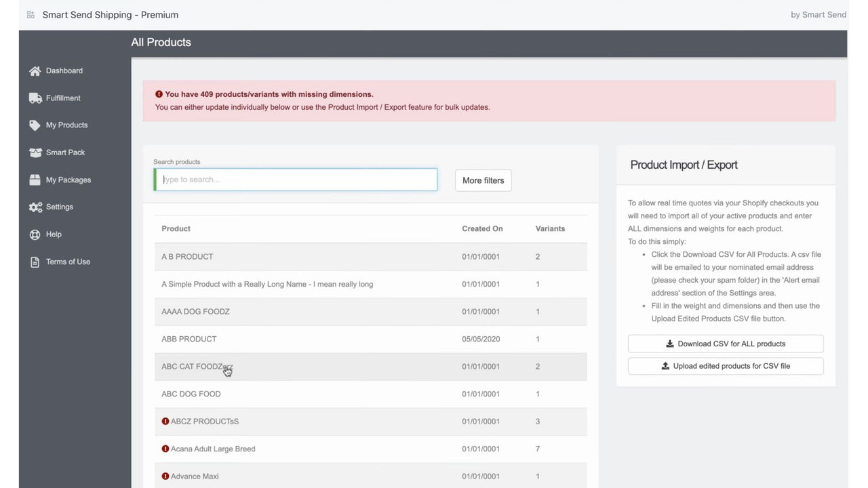868x488 pixels.
Task: Click warning icon next to Acana Adult Large Breed
Action: (x=165, y=449)
